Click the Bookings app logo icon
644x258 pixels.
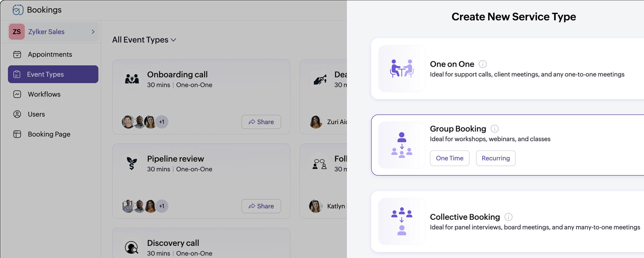18,10
